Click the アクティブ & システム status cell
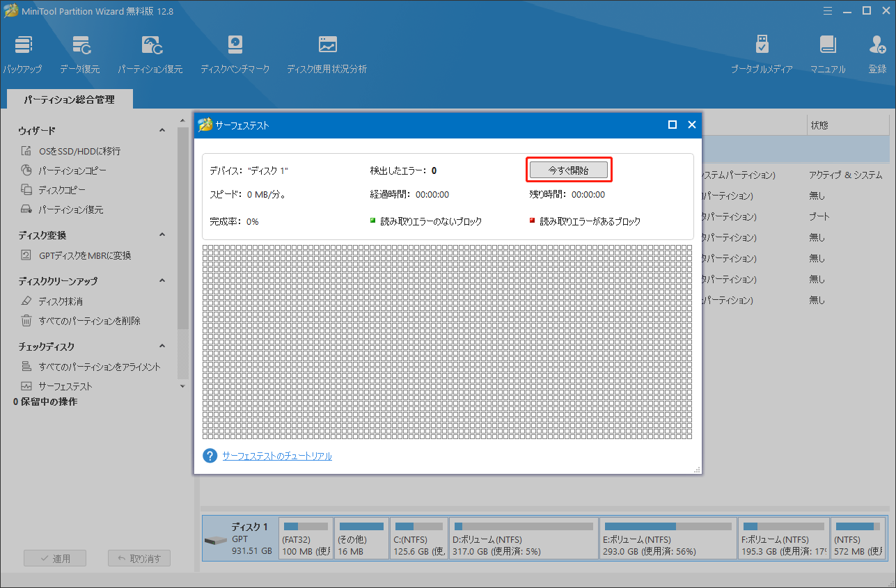 point(845,175)
